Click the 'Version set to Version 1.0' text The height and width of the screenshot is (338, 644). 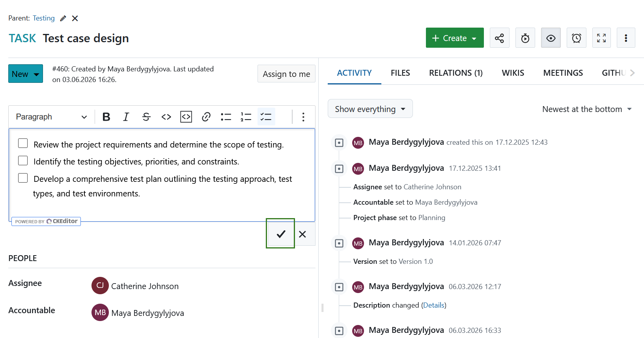(x=393, y=261)
